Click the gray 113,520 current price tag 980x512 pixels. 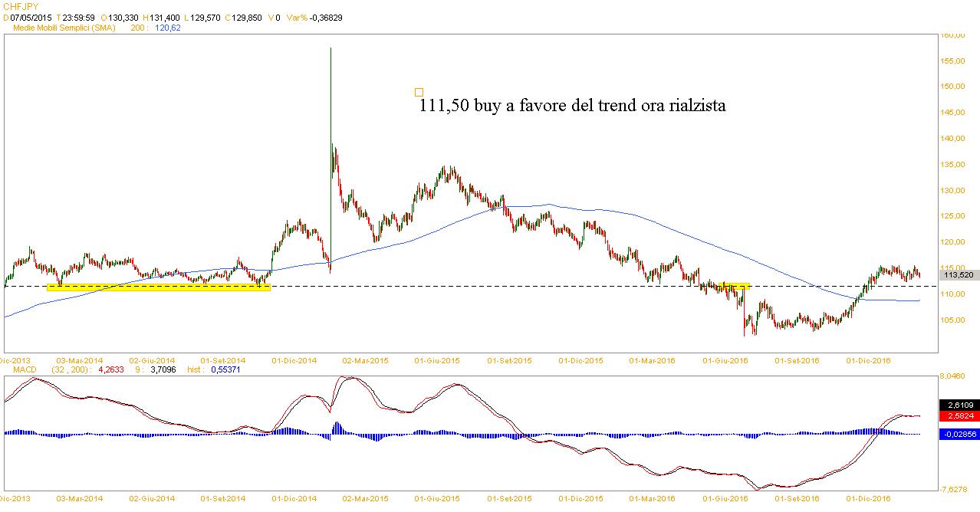pyautogui.click(x=959, y=274)
